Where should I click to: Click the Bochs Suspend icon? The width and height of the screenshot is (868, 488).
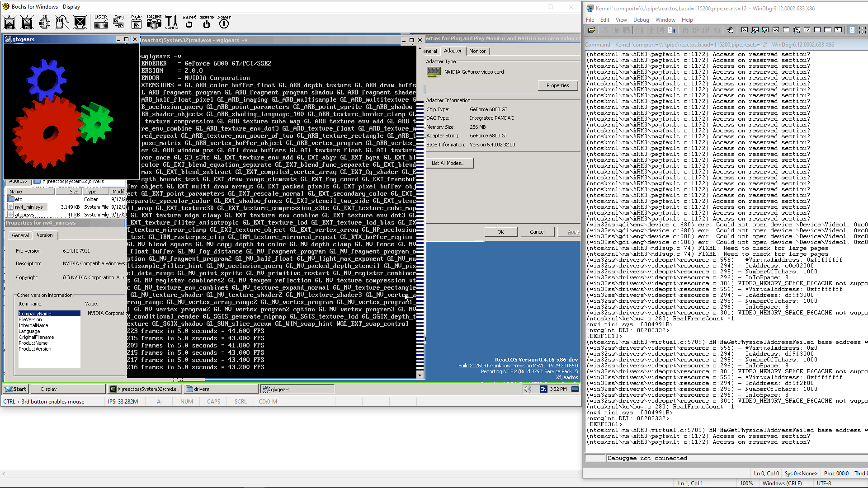pyautogui.click(x=207, y=23)
